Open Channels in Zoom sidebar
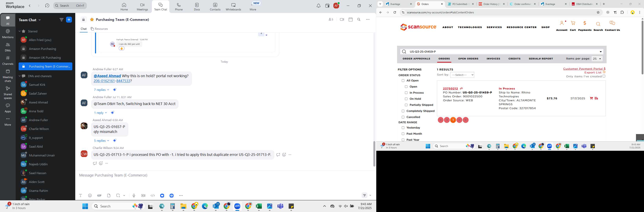The image size is (644, 212). pyautogui.click(x=8, y=60)
